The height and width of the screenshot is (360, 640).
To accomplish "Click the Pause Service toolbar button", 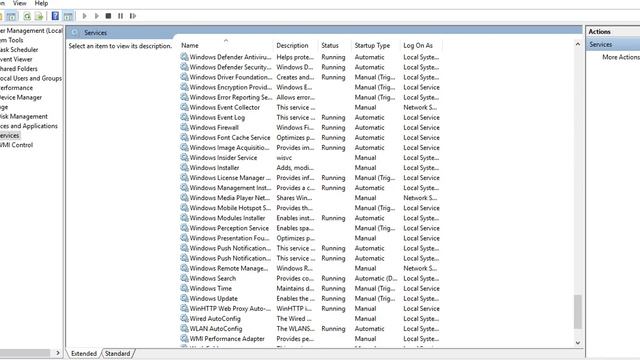I will pyautogui.click(x=120, y=16).
